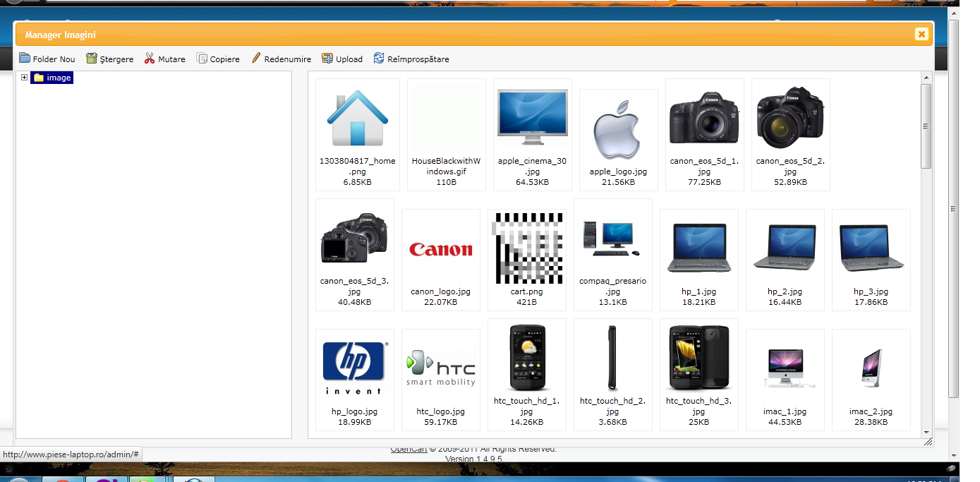Click the file size label 64.53KB
The image size is (980, 482).
coord(533,182)
